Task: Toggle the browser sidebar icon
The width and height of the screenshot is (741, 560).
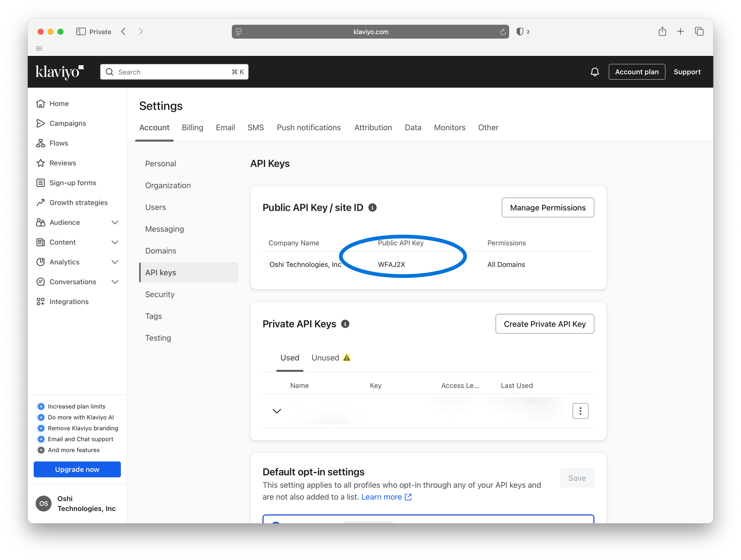Action: 81,31
